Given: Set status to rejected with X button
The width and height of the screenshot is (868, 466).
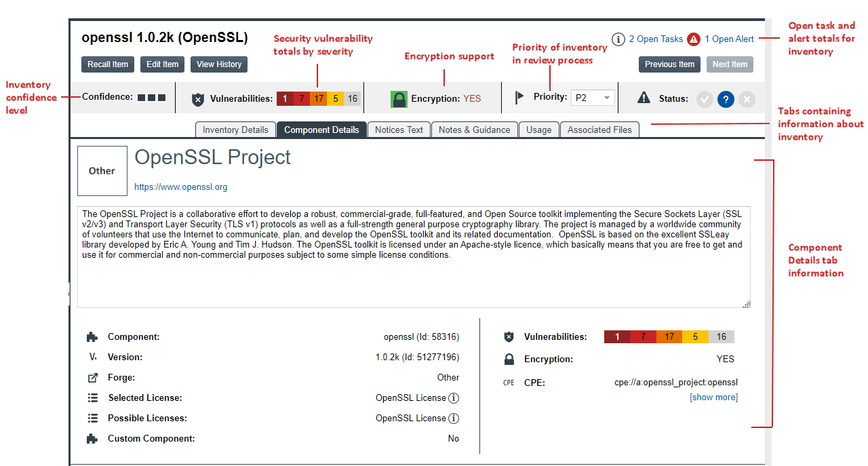Looking at the screenshot, I should 747,99.
